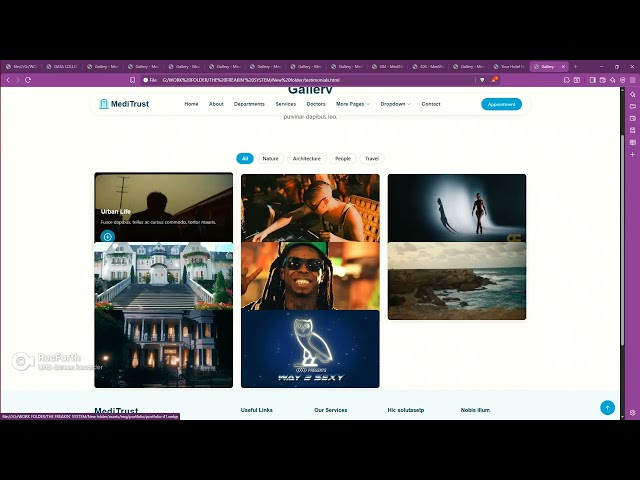
Task: Click the Nobis illum footer heading
Action: click(476, 410)
